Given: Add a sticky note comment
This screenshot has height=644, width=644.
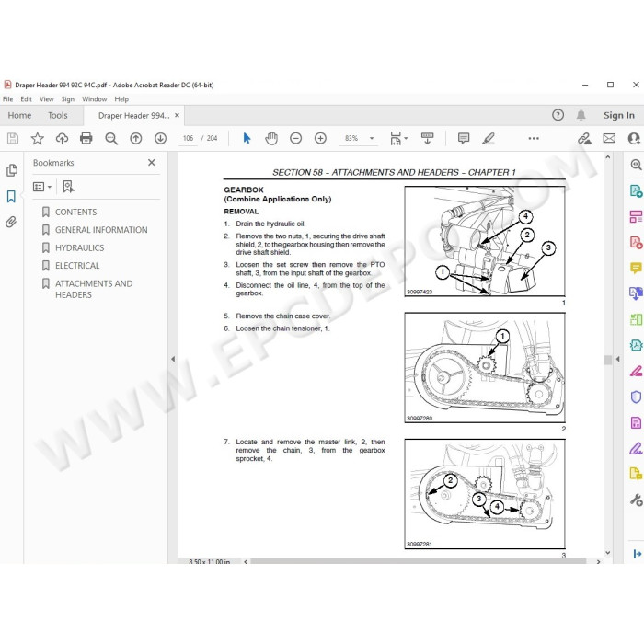Looking at the screenshot, I should tap(464, 138).
